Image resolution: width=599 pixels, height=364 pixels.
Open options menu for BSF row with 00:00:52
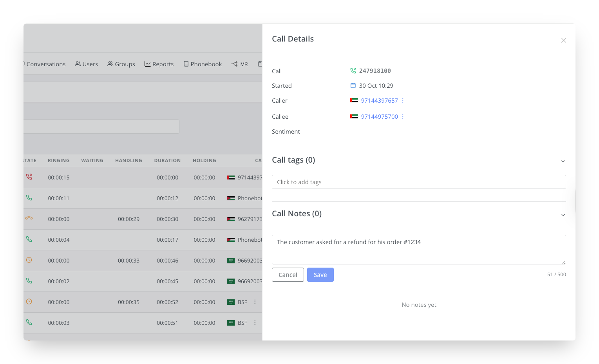pos(255,302)
